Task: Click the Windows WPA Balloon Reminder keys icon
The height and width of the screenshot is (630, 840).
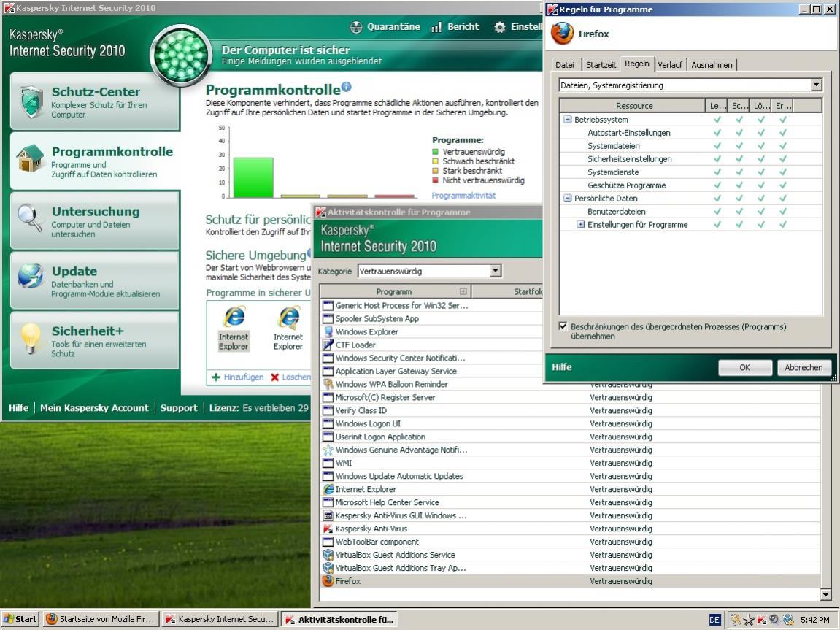Action: (x=328, y=384)
